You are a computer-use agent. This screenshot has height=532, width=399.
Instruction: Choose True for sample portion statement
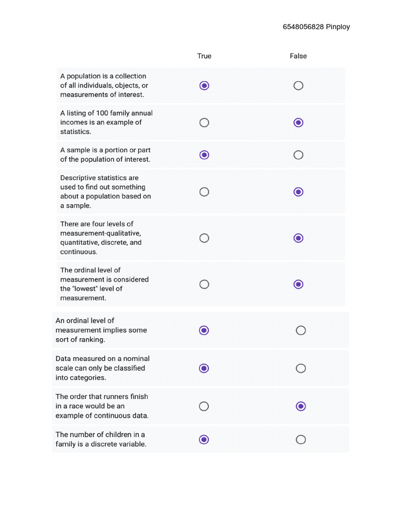click(204, 155)
